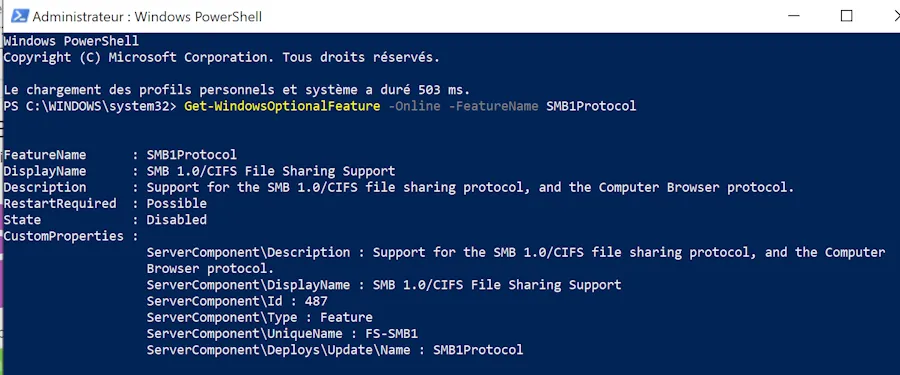Click the profile loading time 503 ms text
The height and width of the screenshot is (375, 900).
pos(440,90)
